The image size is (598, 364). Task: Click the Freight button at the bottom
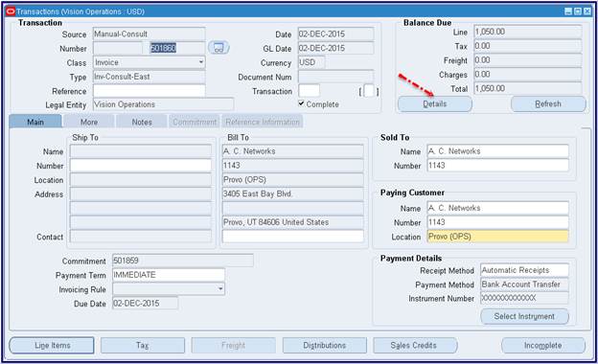(x=234, y=346)
